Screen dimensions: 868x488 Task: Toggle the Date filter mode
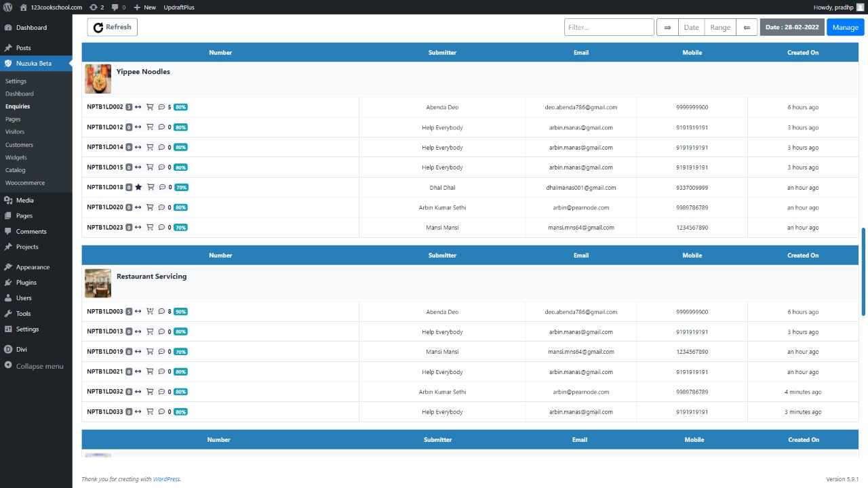click(x=691, y=27)
